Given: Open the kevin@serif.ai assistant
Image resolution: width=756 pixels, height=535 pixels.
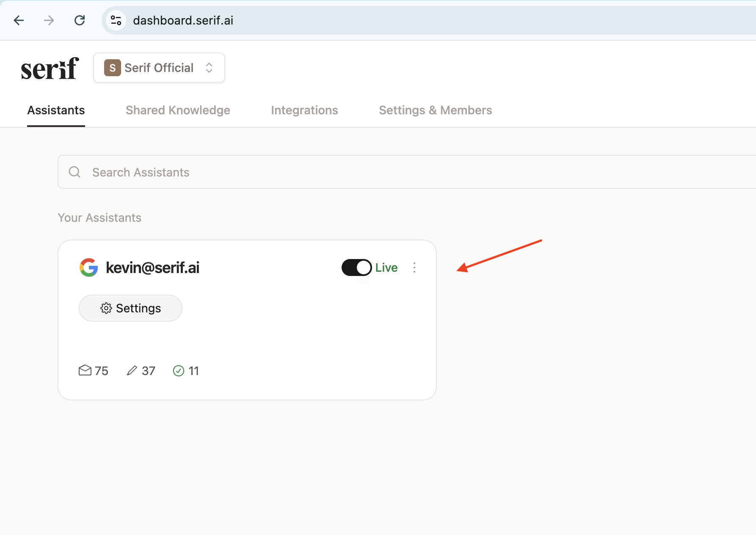Looking at the screenshot, I should pos(152,267).
